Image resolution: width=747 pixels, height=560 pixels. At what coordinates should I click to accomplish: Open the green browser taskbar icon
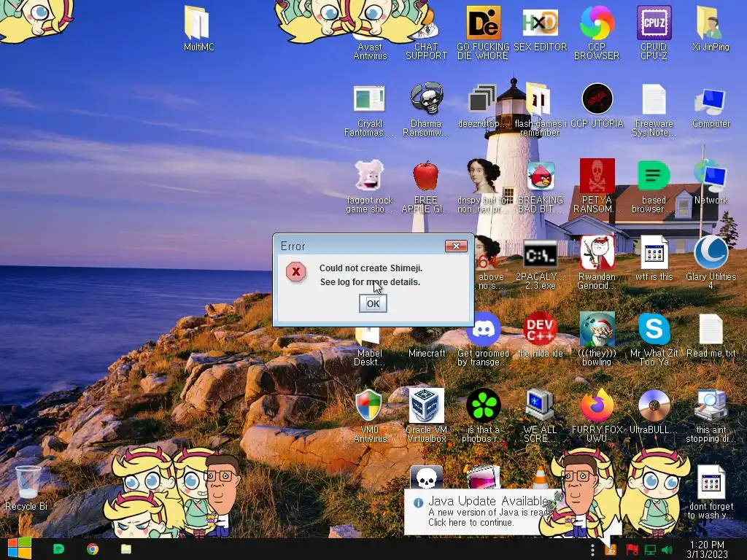pos(58,549)
